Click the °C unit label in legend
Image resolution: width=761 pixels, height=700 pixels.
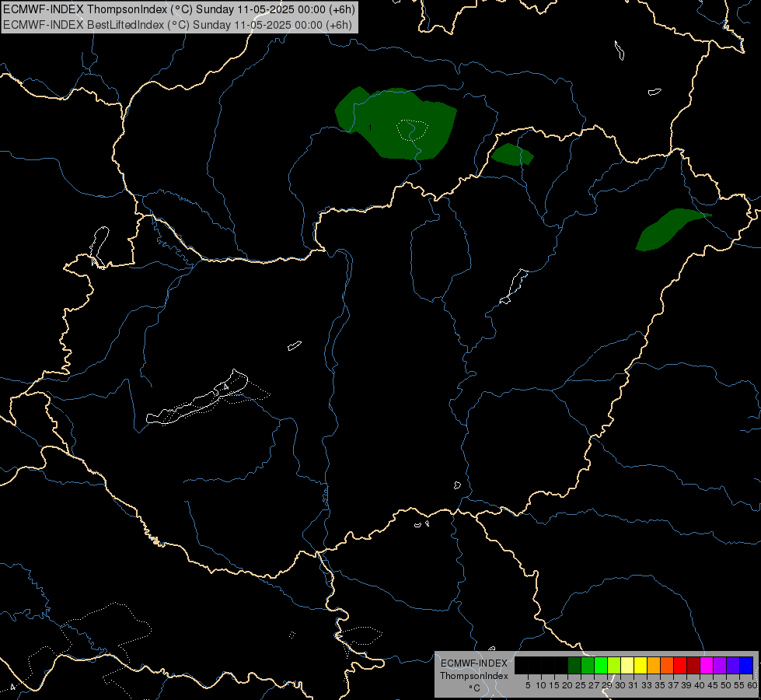[475, 688]
